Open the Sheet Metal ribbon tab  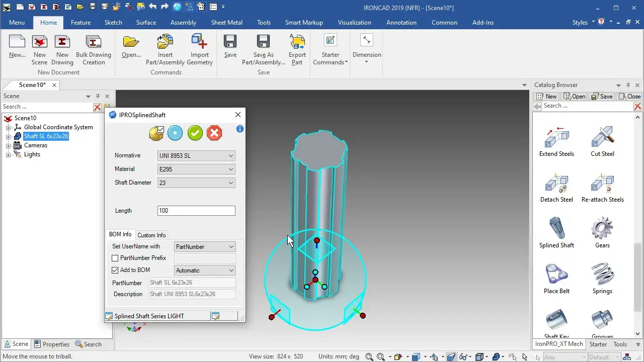226,23
